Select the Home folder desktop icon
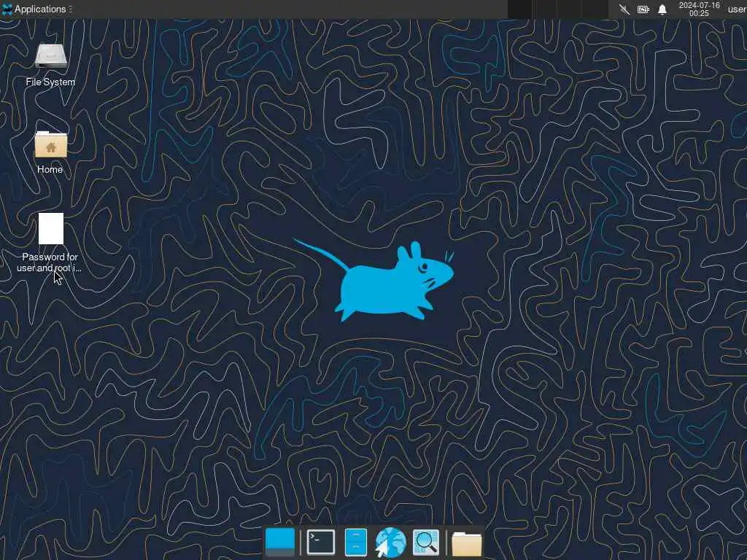 50,152
